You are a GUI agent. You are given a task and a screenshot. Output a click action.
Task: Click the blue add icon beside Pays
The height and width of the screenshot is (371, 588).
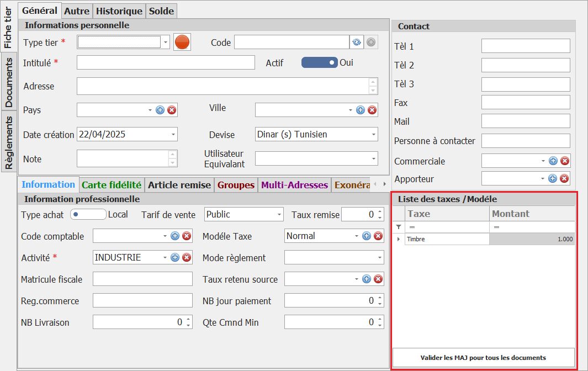[160, 110]
